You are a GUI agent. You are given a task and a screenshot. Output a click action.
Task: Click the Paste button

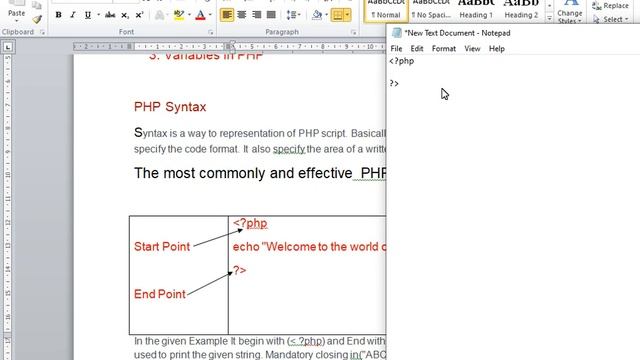[x=17, y=10]
